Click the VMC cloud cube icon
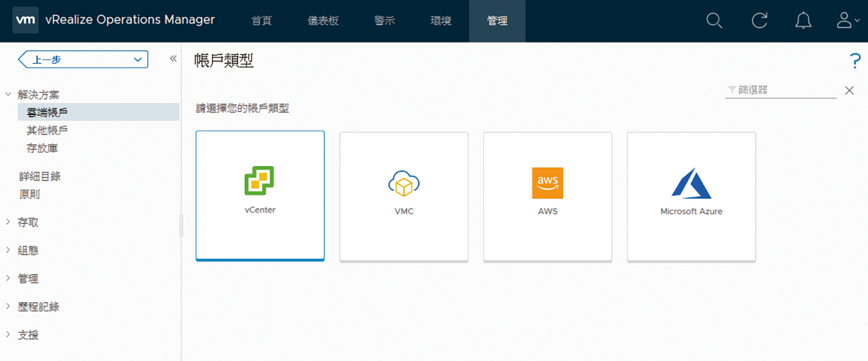 (x=404, y=183)
